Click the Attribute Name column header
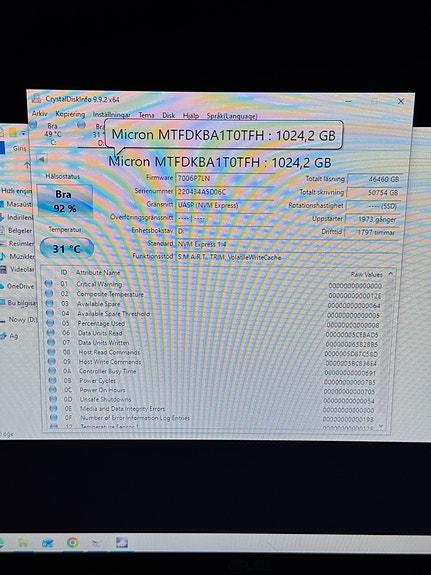Viewport: 431px width, 575px height. [x=98, y=272]
